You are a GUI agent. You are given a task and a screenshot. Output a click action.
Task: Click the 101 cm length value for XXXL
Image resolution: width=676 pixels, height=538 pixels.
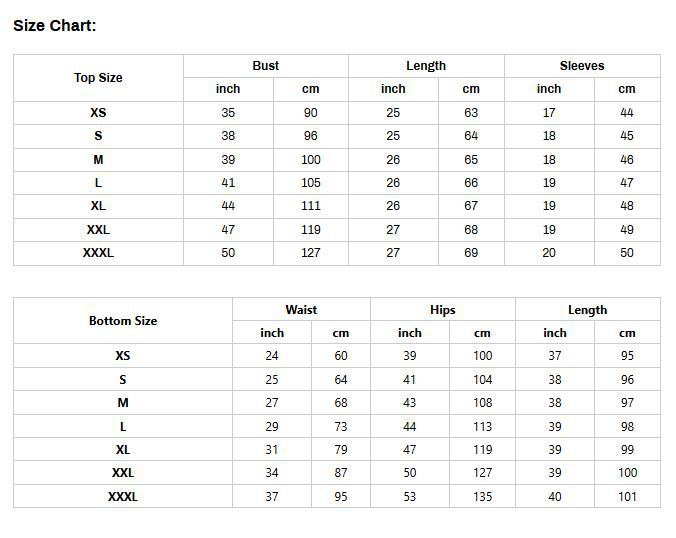coord(627,496)
